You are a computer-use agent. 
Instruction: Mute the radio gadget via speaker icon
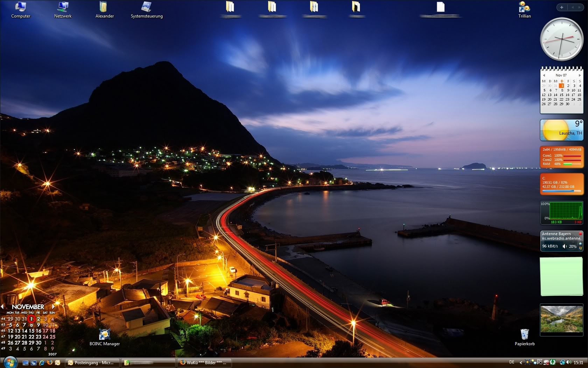point(564,246)
